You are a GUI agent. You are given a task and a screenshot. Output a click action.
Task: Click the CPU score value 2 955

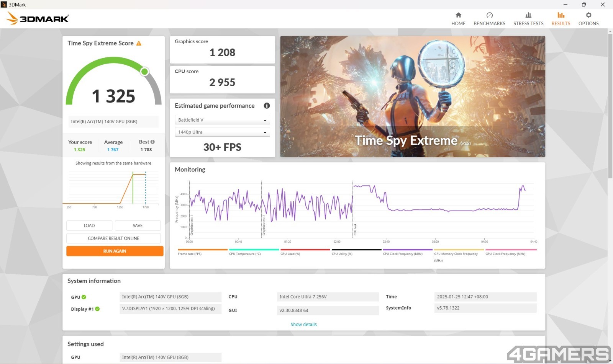[x=222, y=82]
